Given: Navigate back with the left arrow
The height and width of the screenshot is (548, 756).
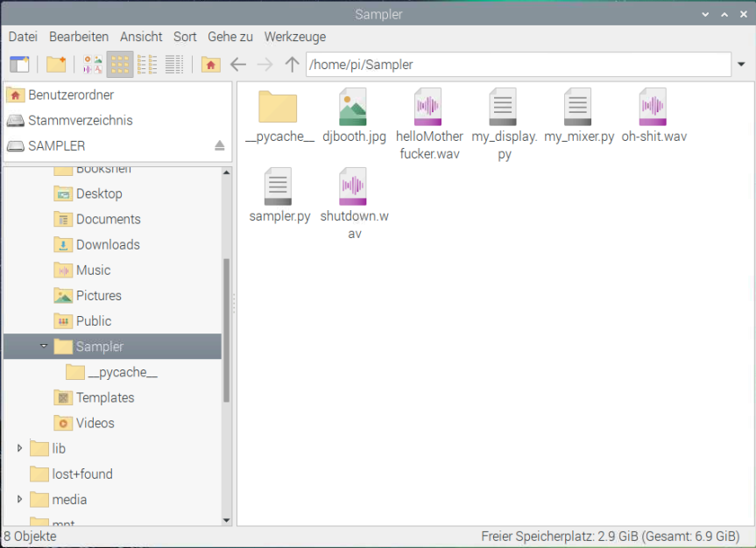Looking at the screenshot, I should [237, 64].
